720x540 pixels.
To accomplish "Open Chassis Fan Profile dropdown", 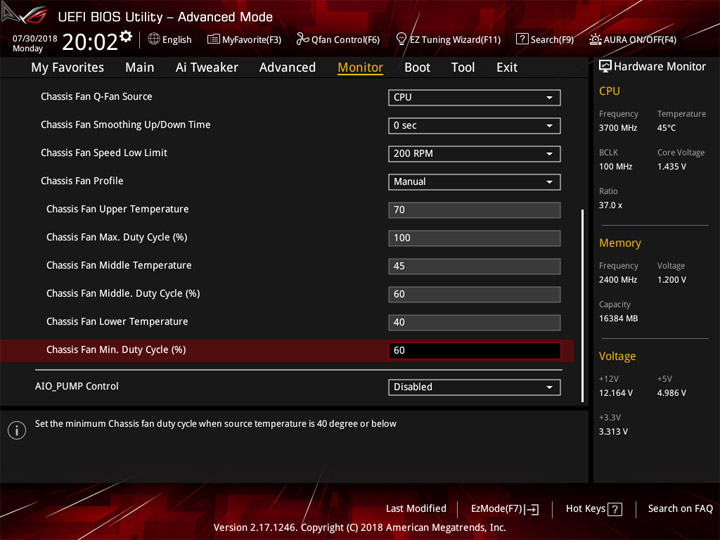I will coord(474,182).
